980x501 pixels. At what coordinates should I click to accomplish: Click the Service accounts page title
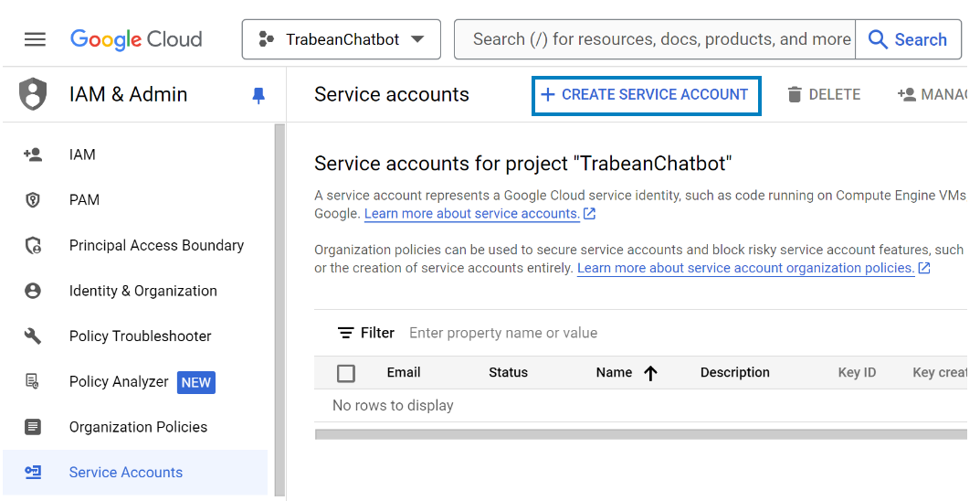pyautogui.click(x=392, y=94)
